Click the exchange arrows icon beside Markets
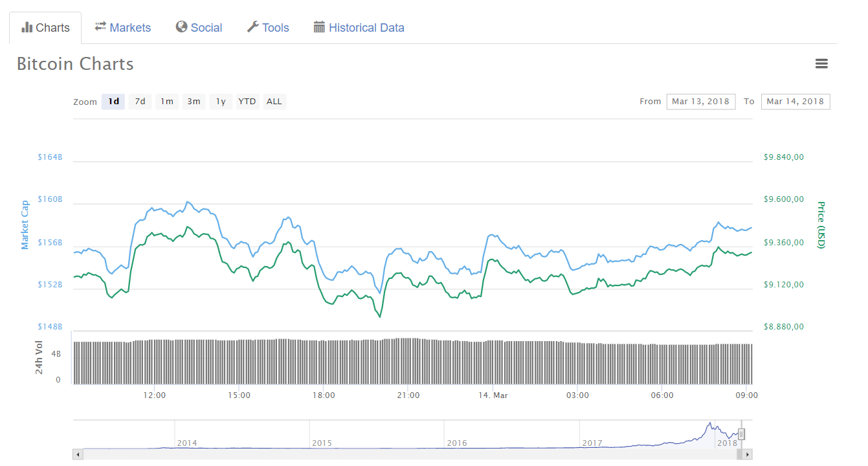868x466 pixels. click(100, 27)
